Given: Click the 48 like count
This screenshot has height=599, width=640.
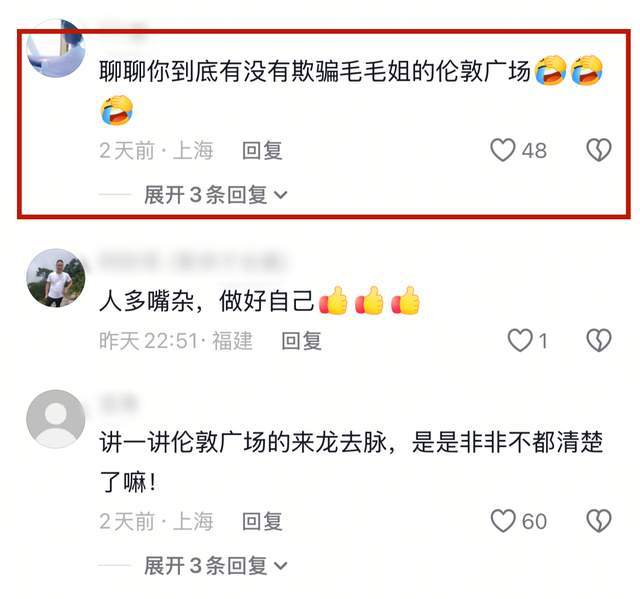Looking at the screenshot, I should pos(534,151).
